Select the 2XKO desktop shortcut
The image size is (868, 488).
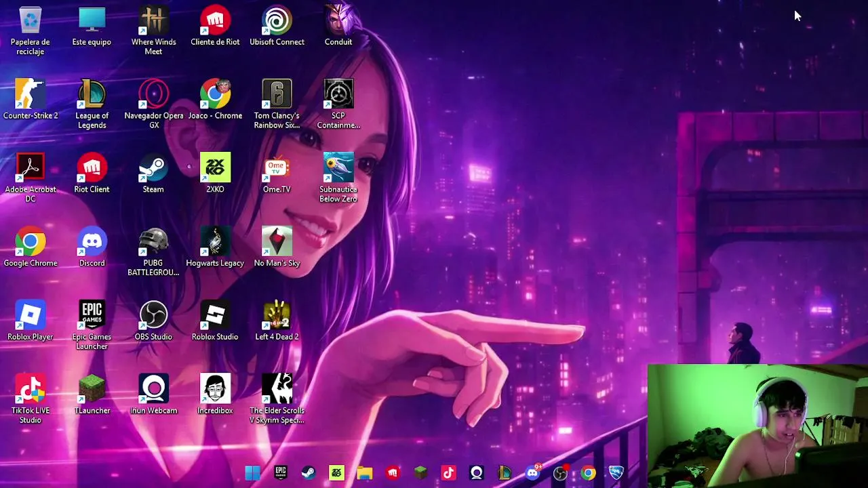pos(215,174)
